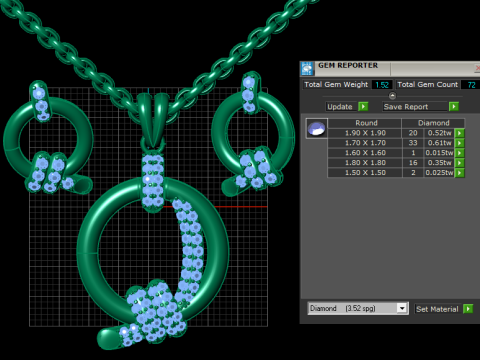Click the 0.025tw weight cell
This screenshot has height=360, width=480.
[439, 173]
